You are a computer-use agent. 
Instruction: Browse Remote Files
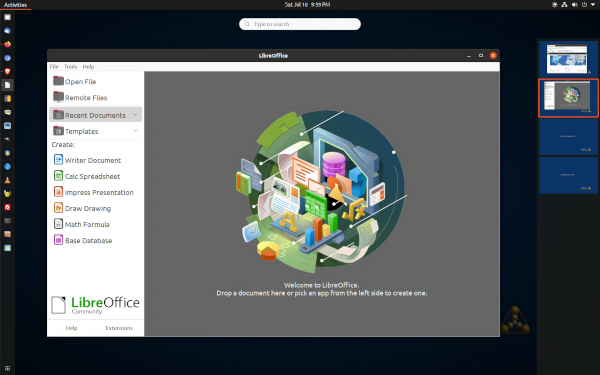coord(80,98)
